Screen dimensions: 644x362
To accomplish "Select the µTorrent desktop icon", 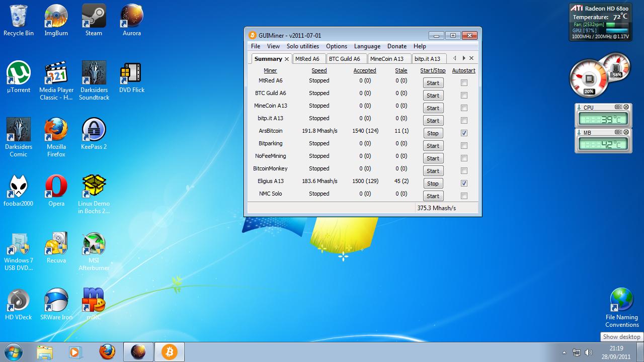I will point(19,77).
